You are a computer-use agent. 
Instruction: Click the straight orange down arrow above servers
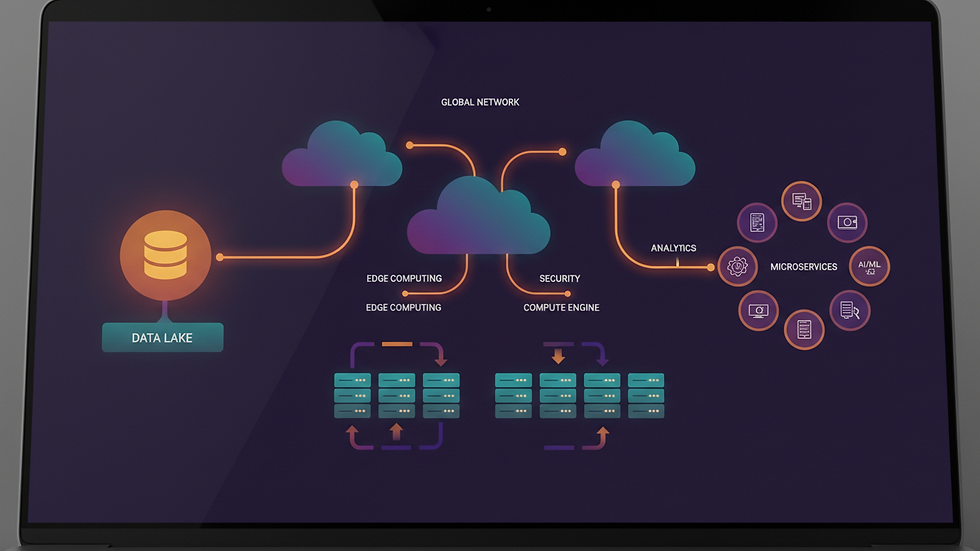pyautogui.click(x=558, y=356)
